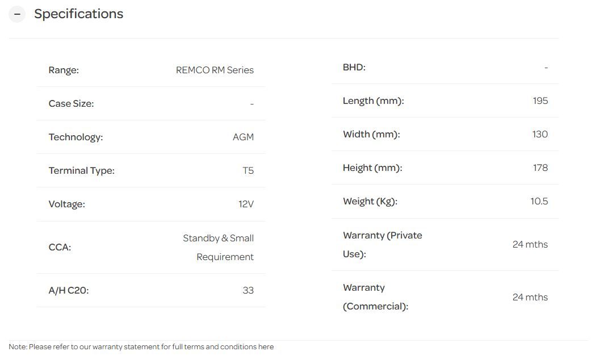Click the CCA label
Image resolution: width=595 pixels, height=364 pixels.
[60, 248]
